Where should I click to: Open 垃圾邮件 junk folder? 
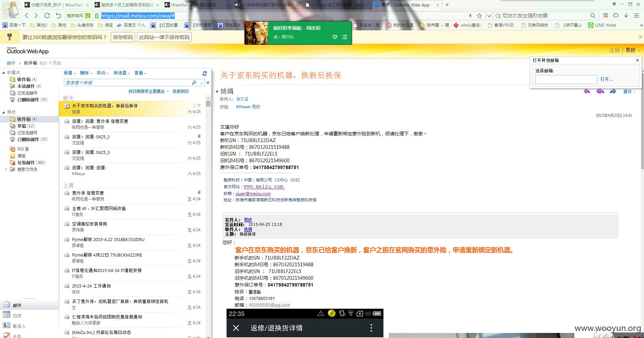point(28,163)
